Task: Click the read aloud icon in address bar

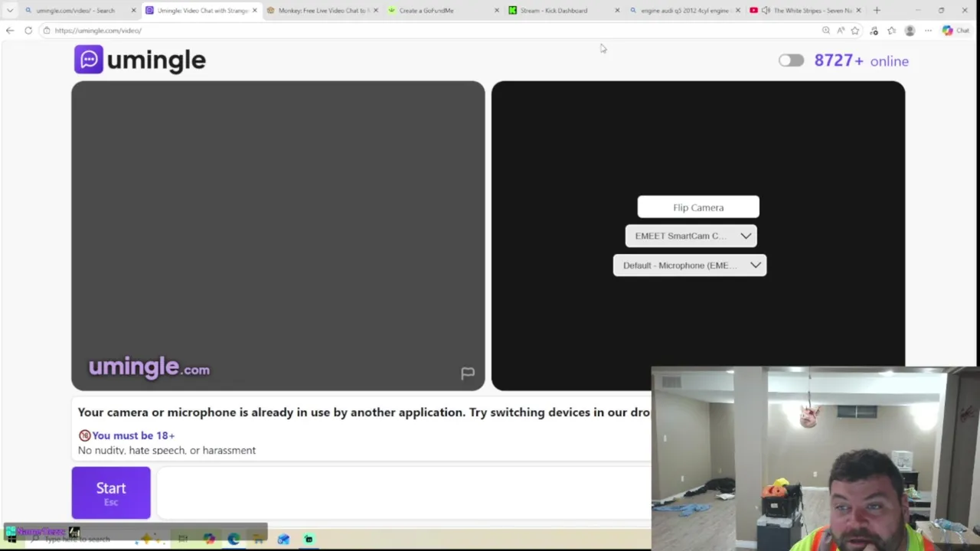Action: (x=841, y=31)
